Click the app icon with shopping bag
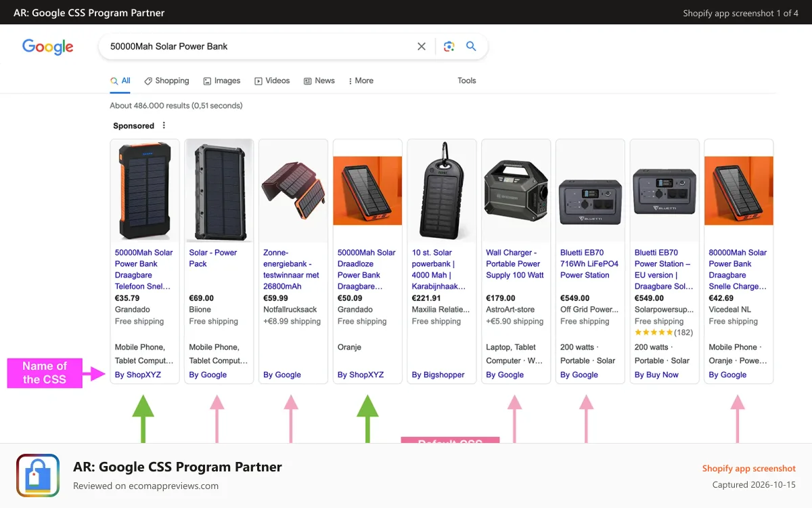 tap(38, 475)
